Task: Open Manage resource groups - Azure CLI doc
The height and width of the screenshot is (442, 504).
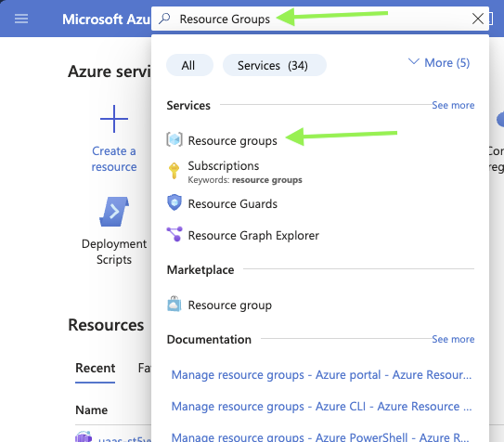Action: (321, 407)
